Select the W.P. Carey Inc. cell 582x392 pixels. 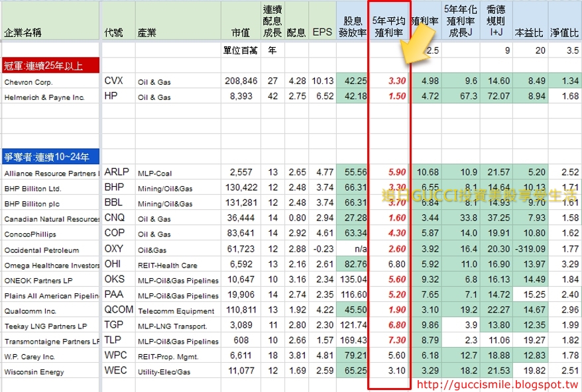click(50, 356)
